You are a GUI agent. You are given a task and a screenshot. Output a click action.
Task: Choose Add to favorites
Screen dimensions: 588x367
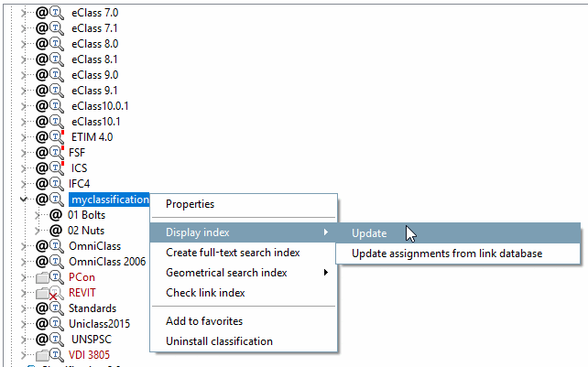point(204,321)
